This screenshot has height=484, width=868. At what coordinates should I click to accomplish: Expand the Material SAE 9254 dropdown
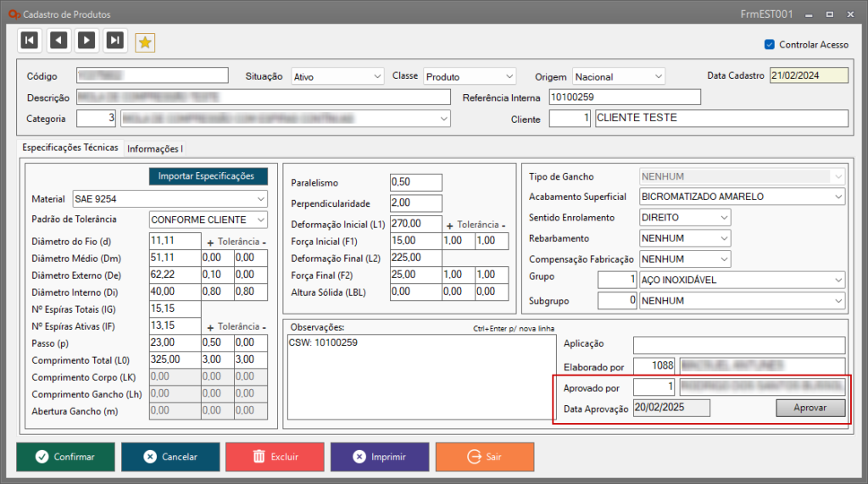[x=170, y=199]
